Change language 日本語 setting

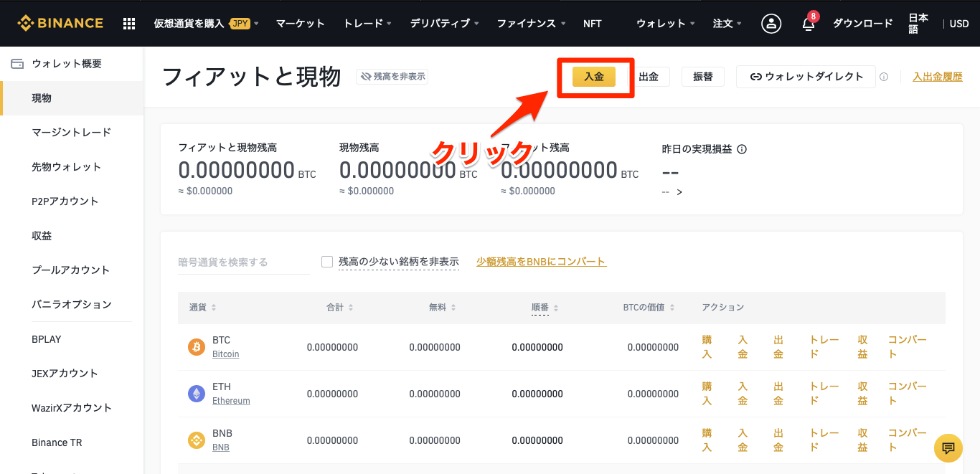pos(918,24)
